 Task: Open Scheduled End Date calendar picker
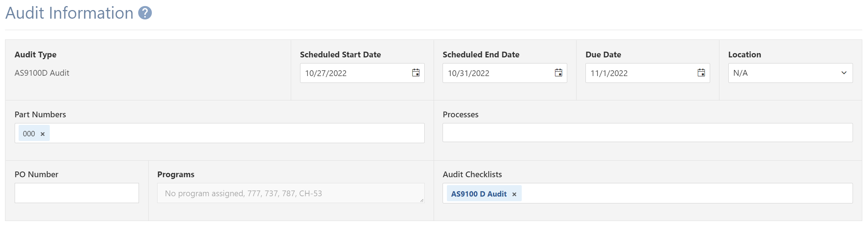click(x=559, y=73)
